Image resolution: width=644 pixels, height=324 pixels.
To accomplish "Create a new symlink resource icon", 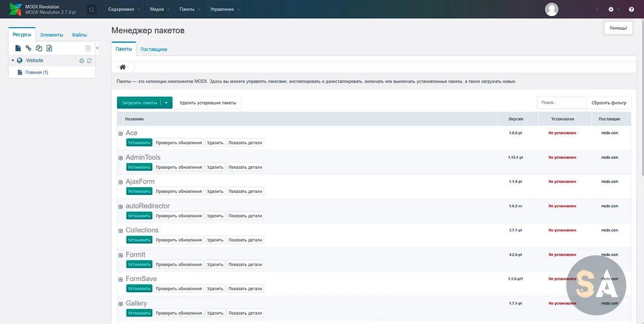I will 39,48.
